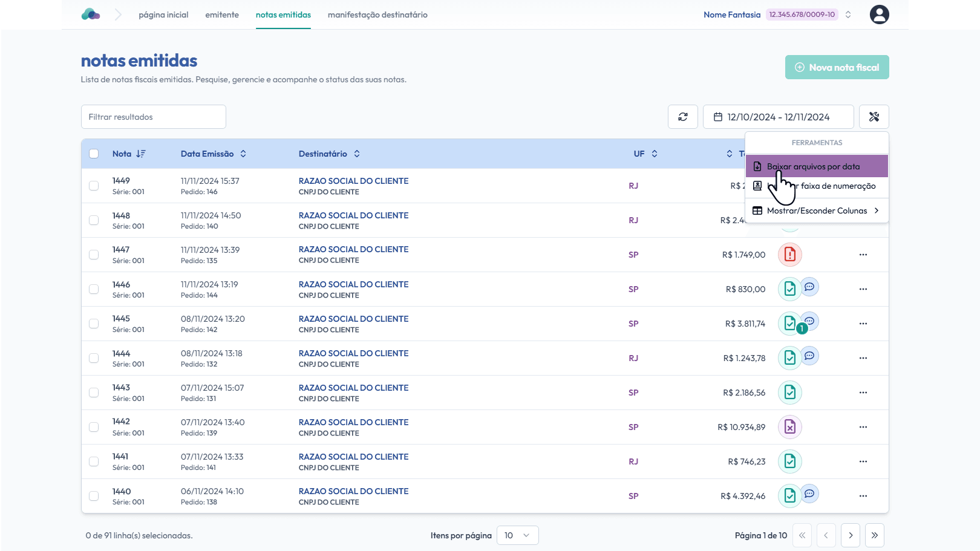Click the refresh icon to reload notas
Screen dimensions: 980x551
(x=682, y=116)
